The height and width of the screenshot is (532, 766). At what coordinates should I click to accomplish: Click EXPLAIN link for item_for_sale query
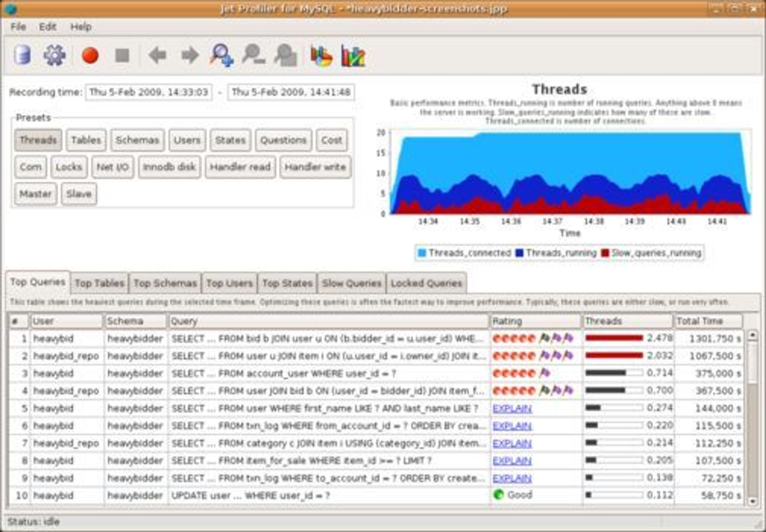pyautogui.click(x=512, y=461)
